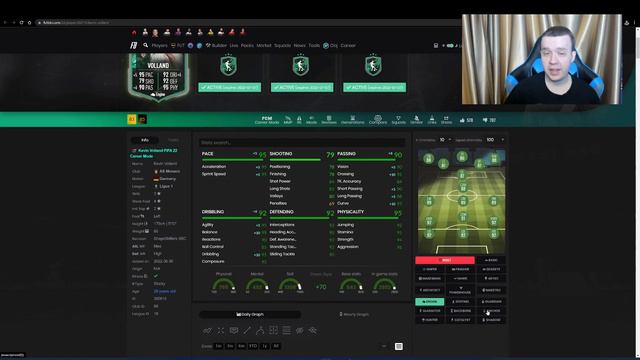Select the ANCHOR chemistry style
Viewport: 640px width, 360px height.
point(491,311)
